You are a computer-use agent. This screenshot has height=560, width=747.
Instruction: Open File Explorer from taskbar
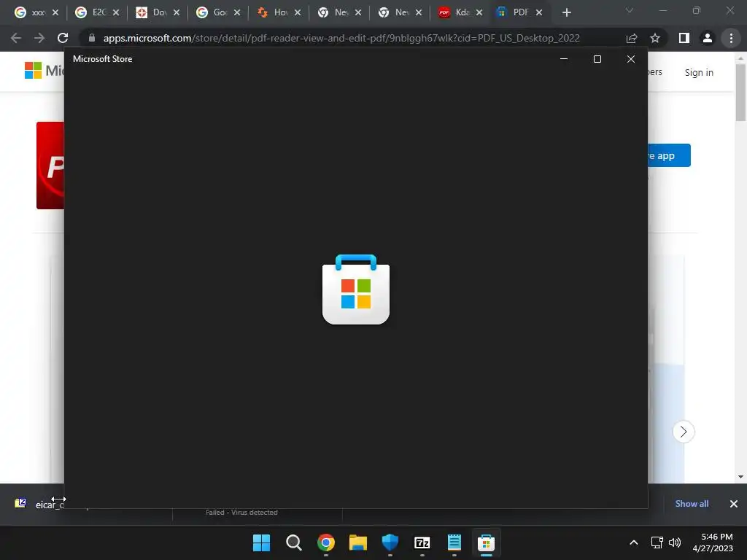pos(357,542)
